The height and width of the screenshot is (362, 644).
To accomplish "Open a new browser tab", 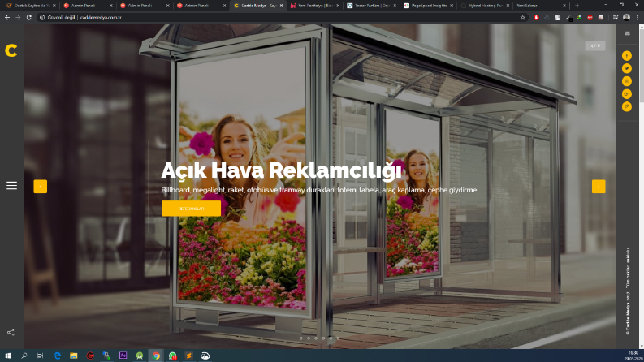I will 577,6.
